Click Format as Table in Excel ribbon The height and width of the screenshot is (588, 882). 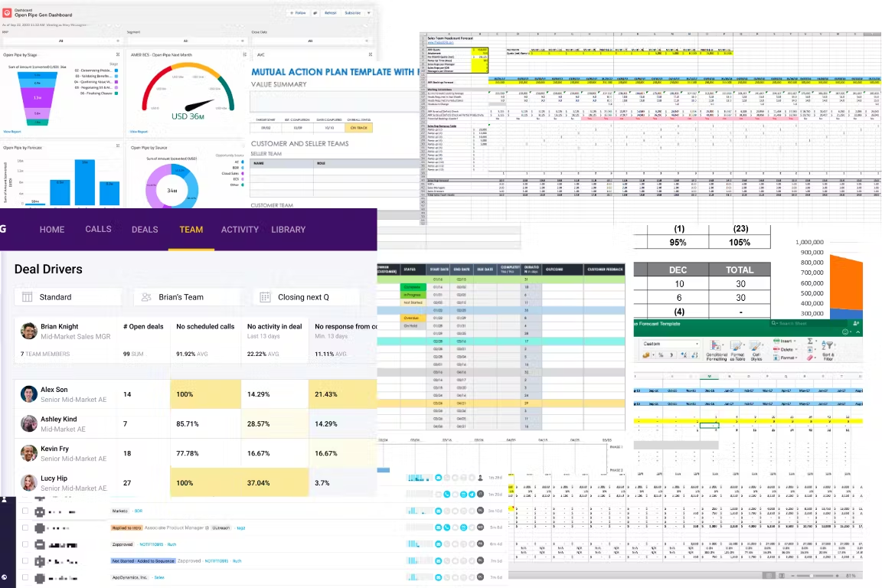(x=737, y=350)
